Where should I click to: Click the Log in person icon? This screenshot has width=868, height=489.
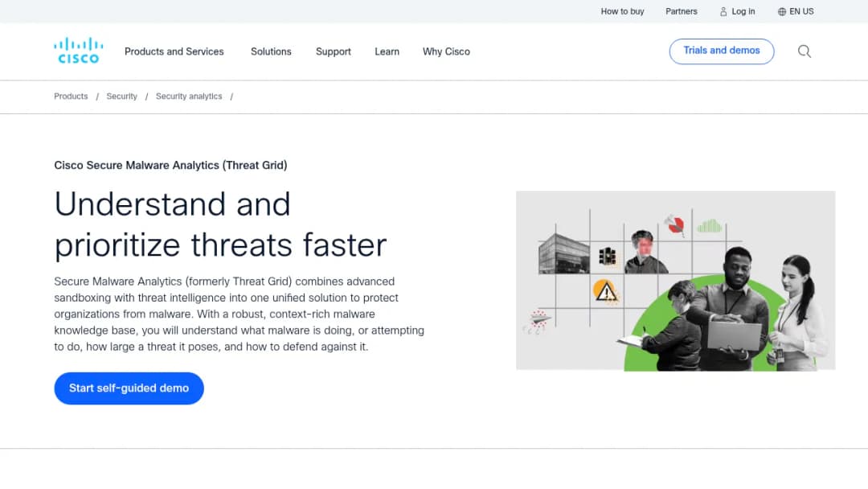tap(723, 11)
